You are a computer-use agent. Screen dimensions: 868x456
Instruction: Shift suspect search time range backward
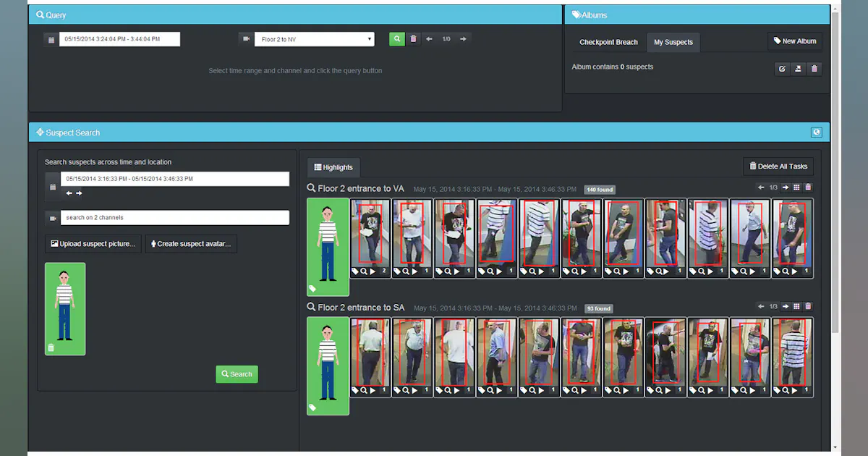[69, 193]
